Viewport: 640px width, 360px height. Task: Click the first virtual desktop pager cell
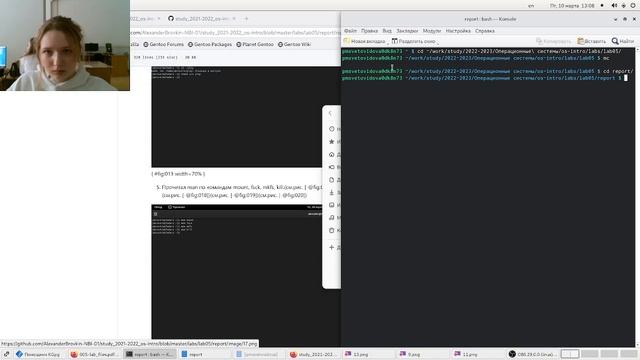pyautogui.click(x=570, y=354)
